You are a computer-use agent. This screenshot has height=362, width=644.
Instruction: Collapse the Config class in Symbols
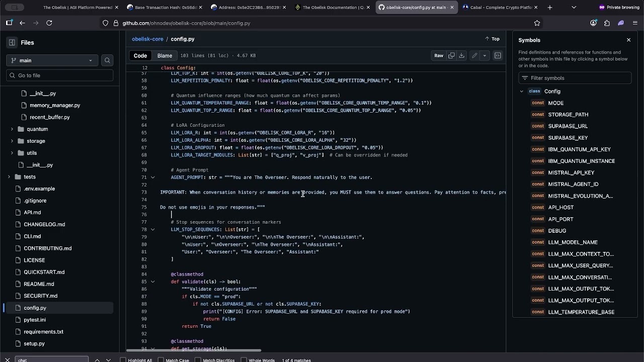coord(522,92)
